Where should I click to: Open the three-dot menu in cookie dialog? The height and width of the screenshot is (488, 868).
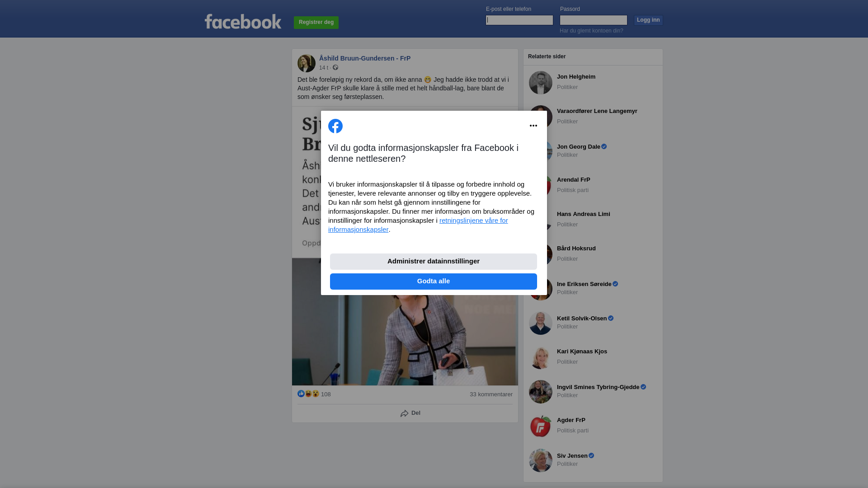pos(533,126)
